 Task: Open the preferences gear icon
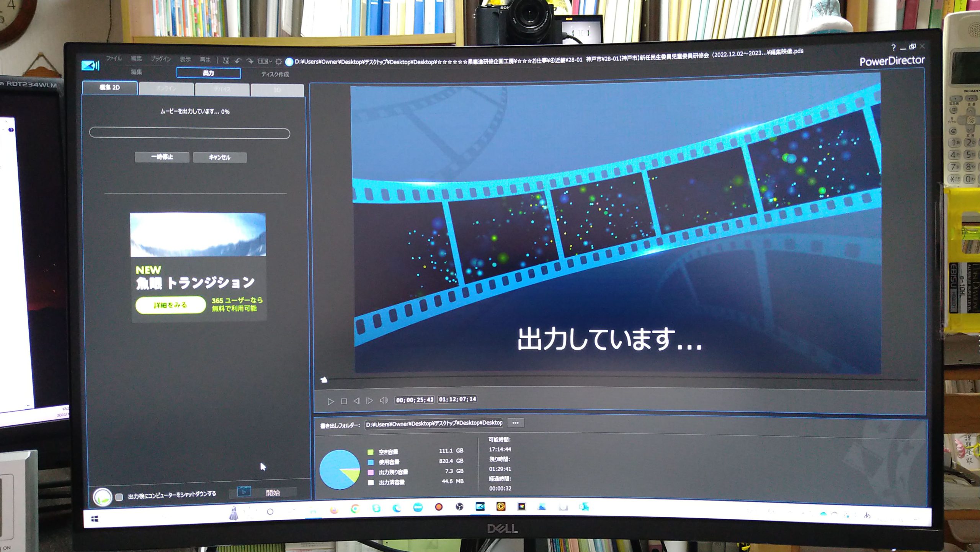coord(279,61)
